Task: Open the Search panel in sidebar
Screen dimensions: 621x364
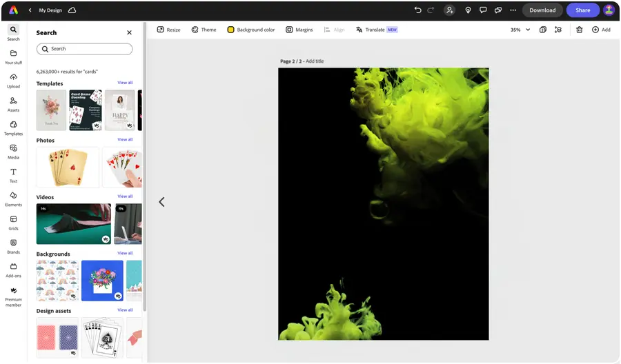Action: (14, 33)
